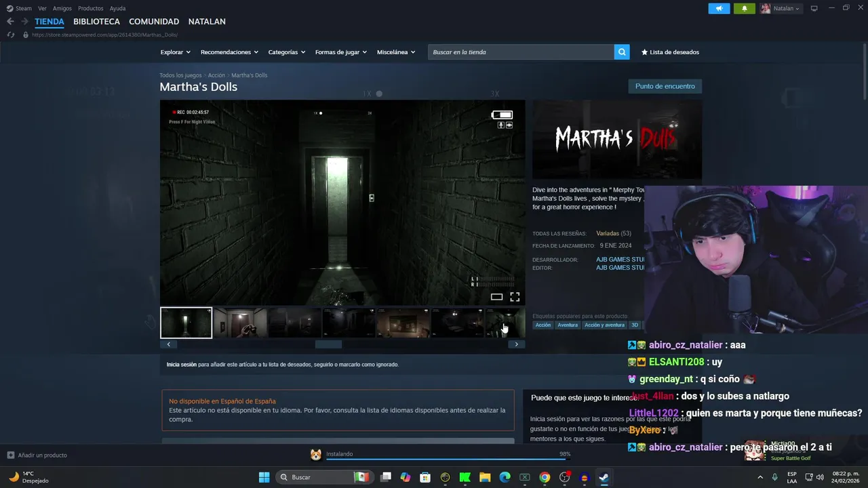Click the Big Picture monitor icon
The image size is (868, 488).
(x=814, y=8)
